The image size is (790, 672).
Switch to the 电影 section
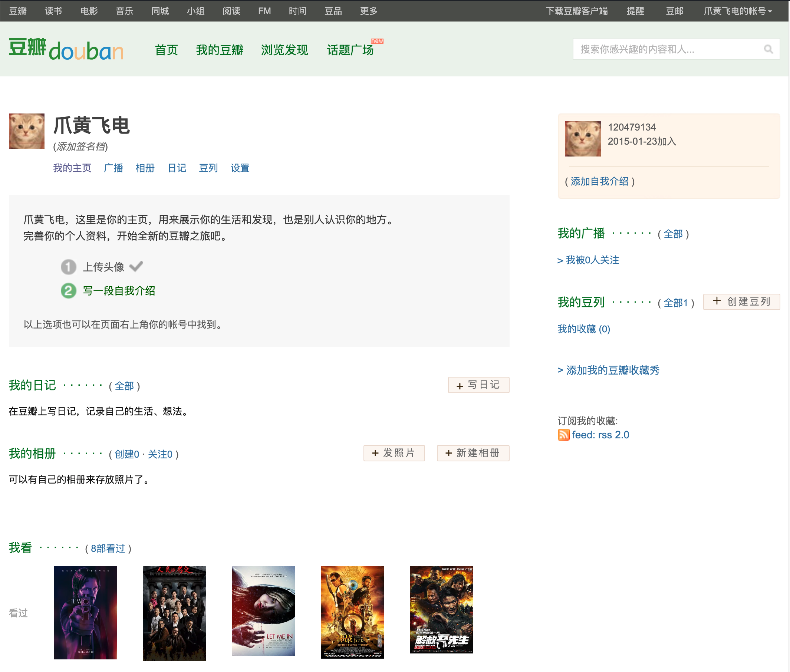[x=89, y=11]
